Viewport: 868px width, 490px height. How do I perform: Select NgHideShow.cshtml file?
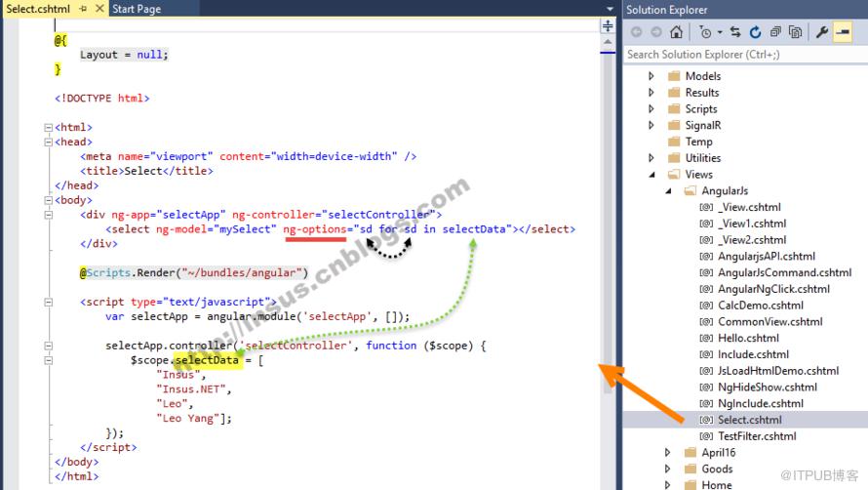coord(768,387)
